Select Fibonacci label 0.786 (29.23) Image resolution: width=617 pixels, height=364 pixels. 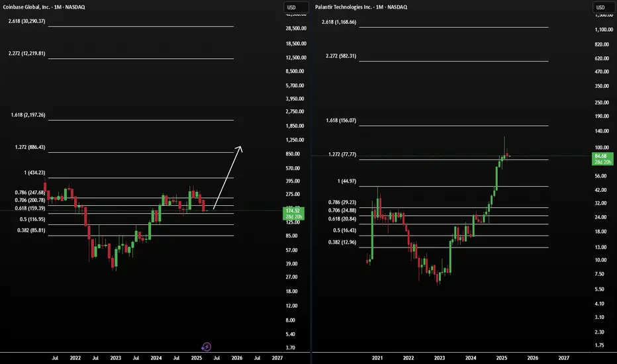click(342, 203)
